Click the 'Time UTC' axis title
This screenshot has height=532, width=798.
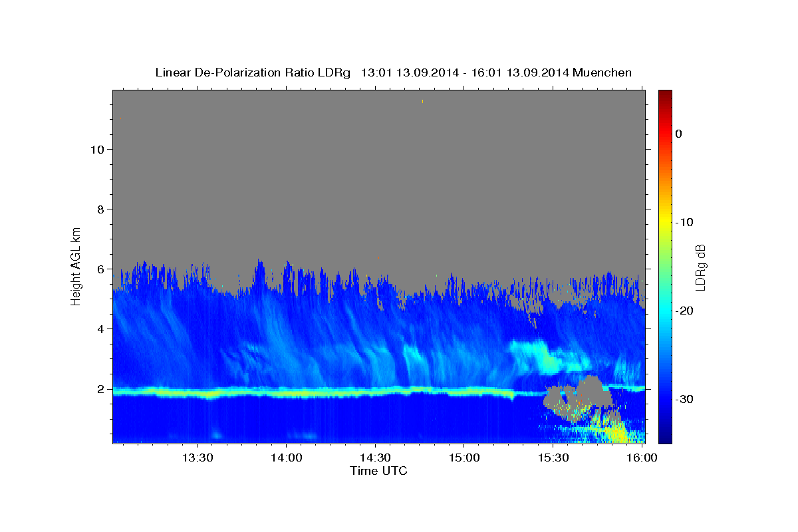pos(378,471)
